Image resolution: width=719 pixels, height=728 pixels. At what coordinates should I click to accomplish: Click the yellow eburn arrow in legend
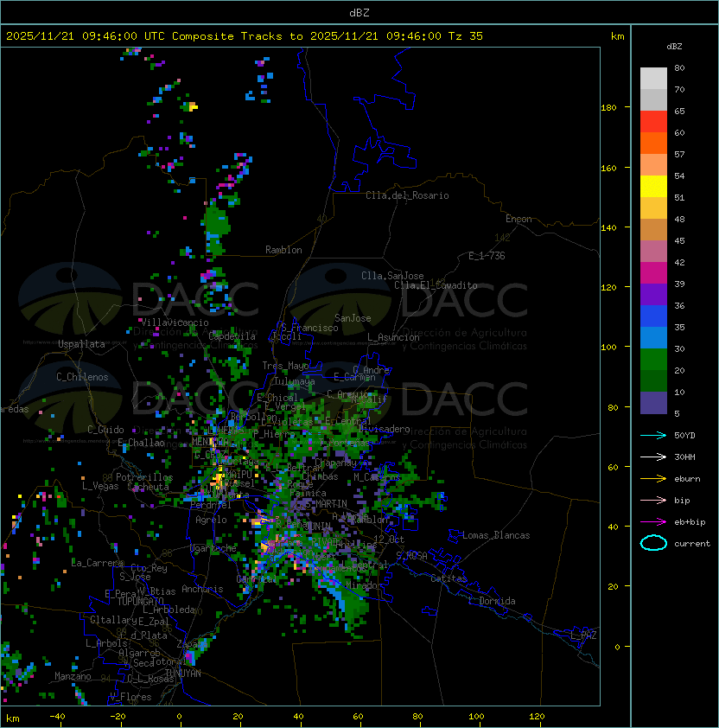tap(653, 479)
